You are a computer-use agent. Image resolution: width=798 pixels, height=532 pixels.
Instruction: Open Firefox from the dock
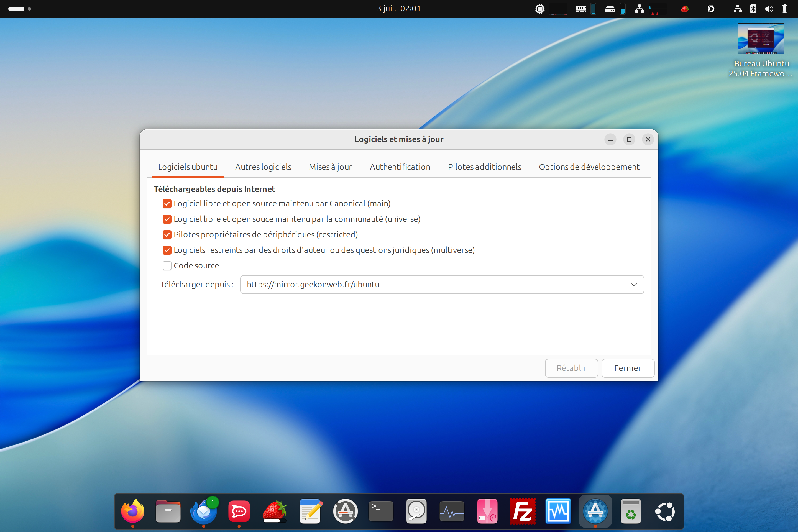coord(133,511)
